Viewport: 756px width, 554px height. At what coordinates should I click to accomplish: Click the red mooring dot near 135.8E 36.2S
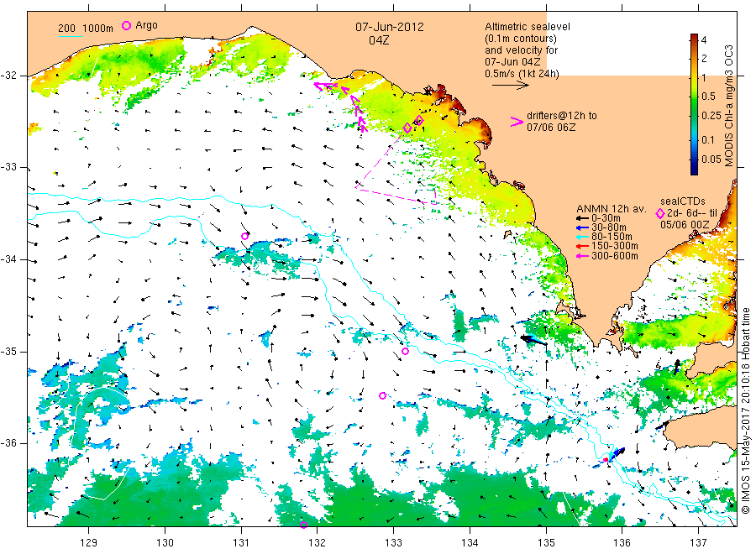tap(606, 460)
